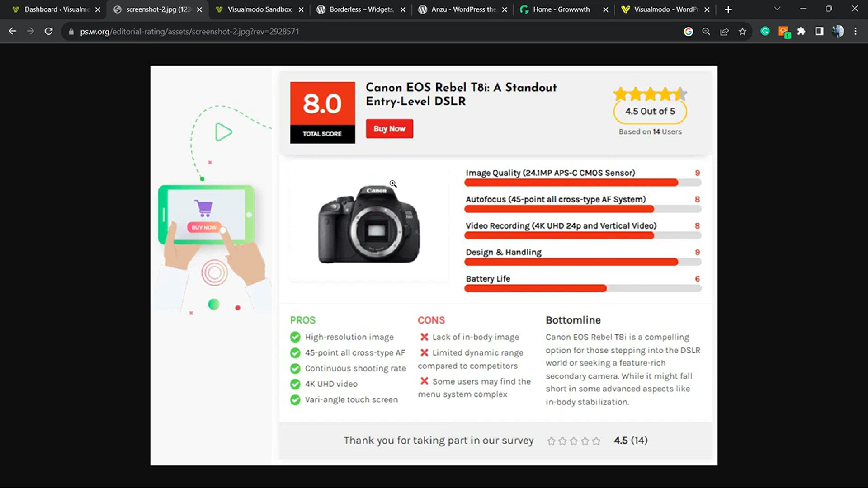Open the browser zoom magnifier icon

(706, 31)
